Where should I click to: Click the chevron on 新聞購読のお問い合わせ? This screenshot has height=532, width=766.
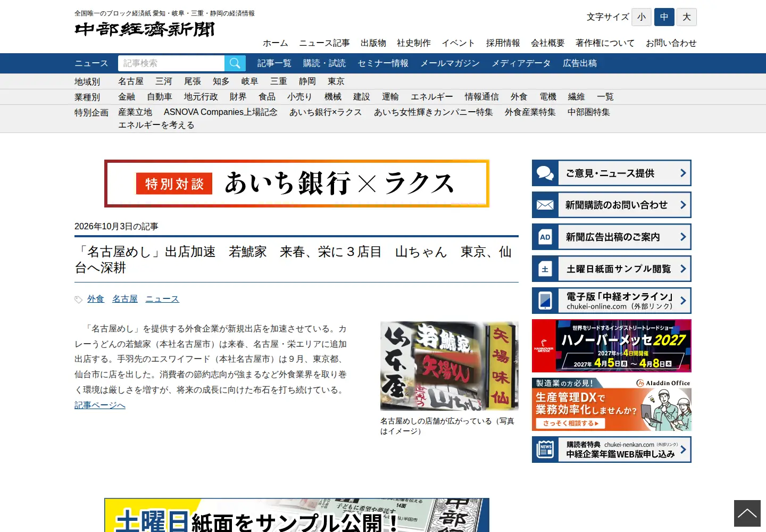click(683, 205)
